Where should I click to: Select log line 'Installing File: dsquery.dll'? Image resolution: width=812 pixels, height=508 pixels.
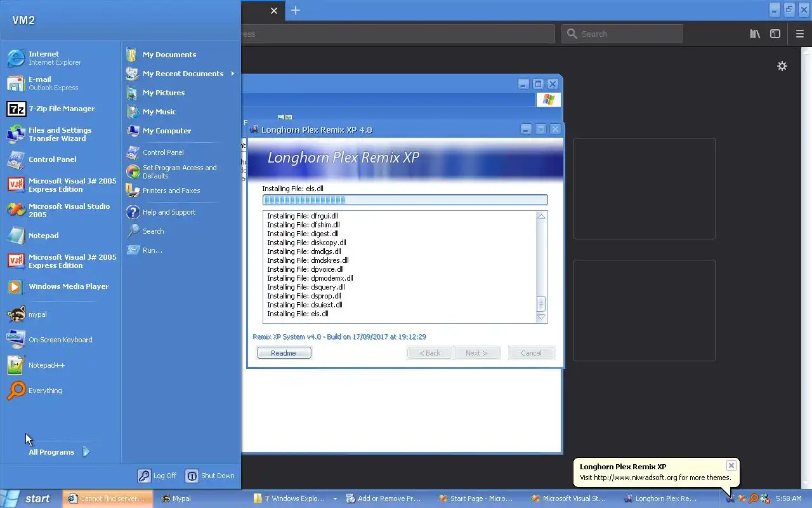click(x=306, y=287)
